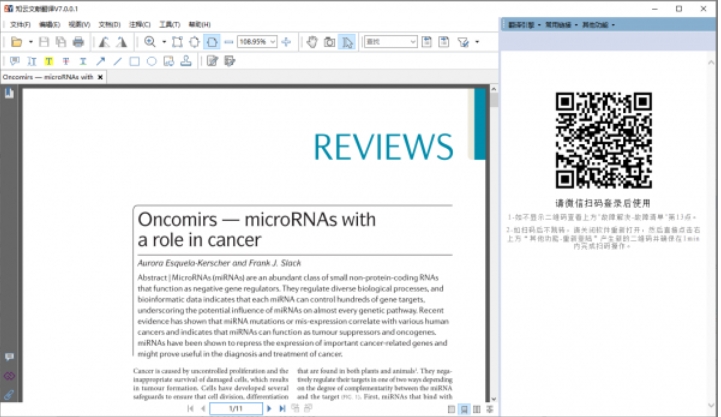Print the document with the printer icon
The width and height of the screenshot is (721, 417).
[x=78, y=42]
